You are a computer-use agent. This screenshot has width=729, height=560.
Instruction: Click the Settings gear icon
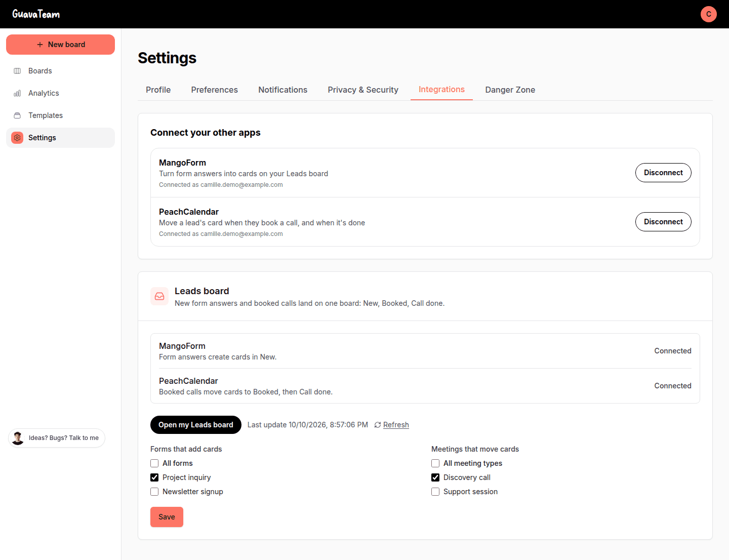(17, 138)
